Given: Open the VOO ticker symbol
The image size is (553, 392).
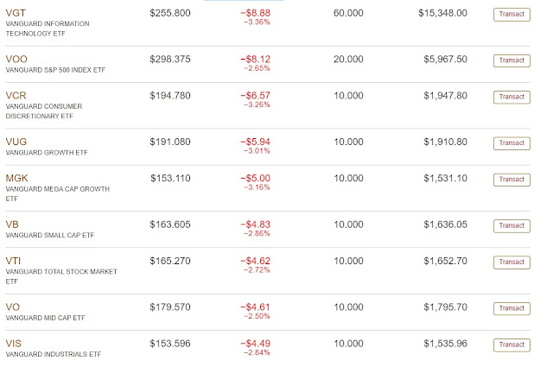Looking at the screenshot, I should [x=16, y=59].
